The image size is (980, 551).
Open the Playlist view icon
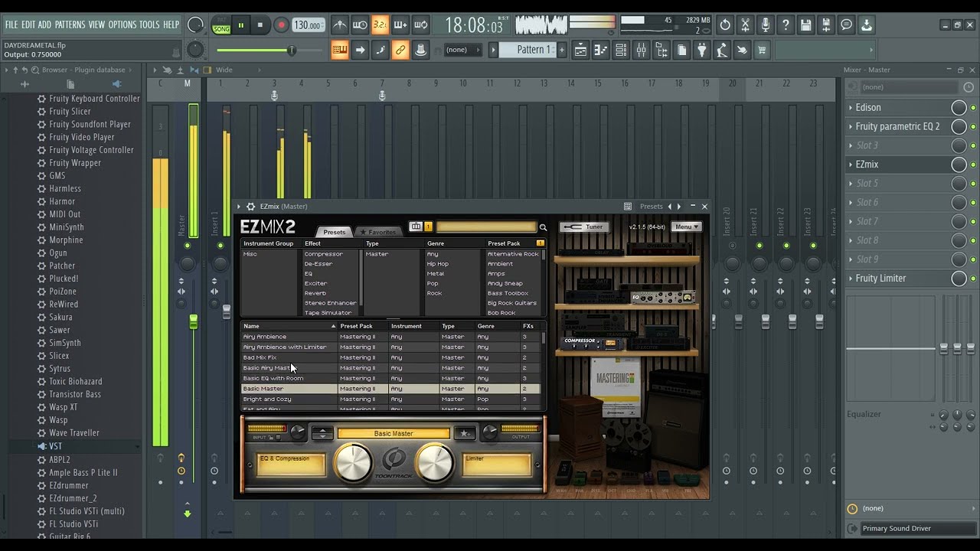(x=581, y=51)
